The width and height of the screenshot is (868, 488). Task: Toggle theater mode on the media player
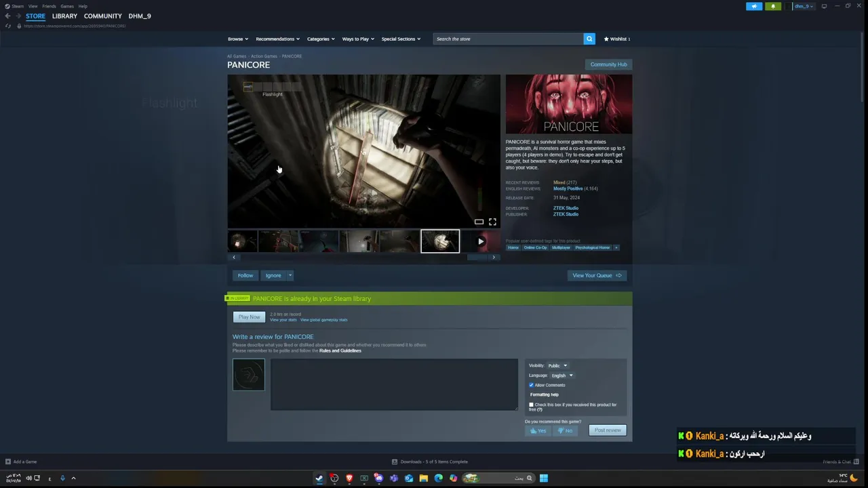(479, 222)
